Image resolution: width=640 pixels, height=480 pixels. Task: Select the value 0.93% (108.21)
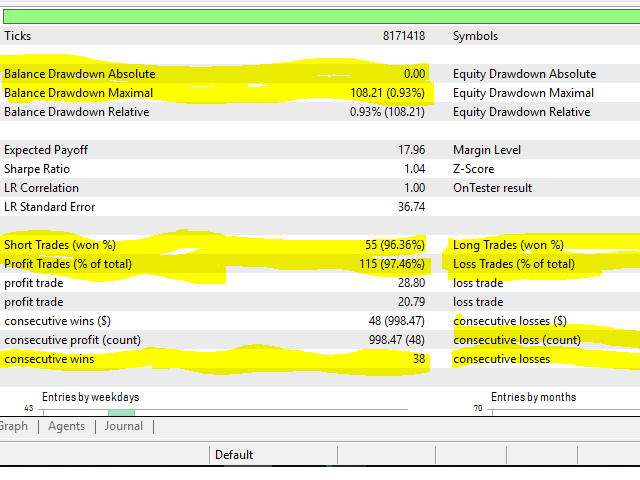tap(387, 112)
